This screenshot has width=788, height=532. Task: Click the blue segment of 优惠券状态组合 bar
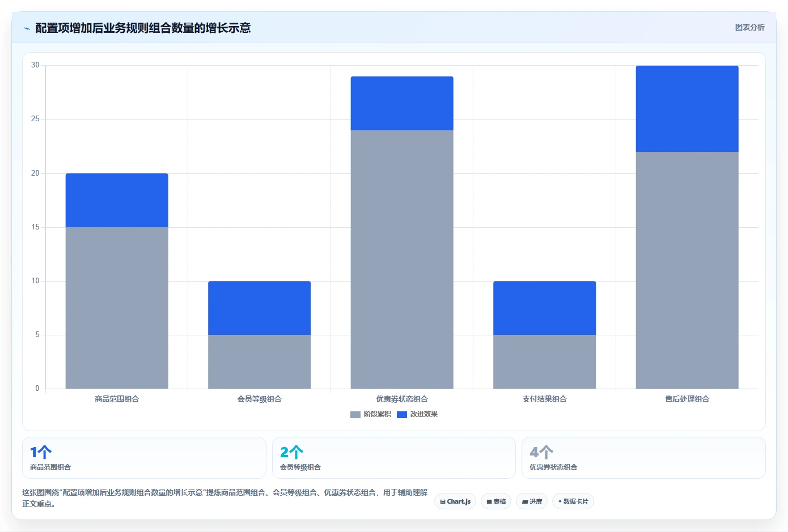(402, 104)
